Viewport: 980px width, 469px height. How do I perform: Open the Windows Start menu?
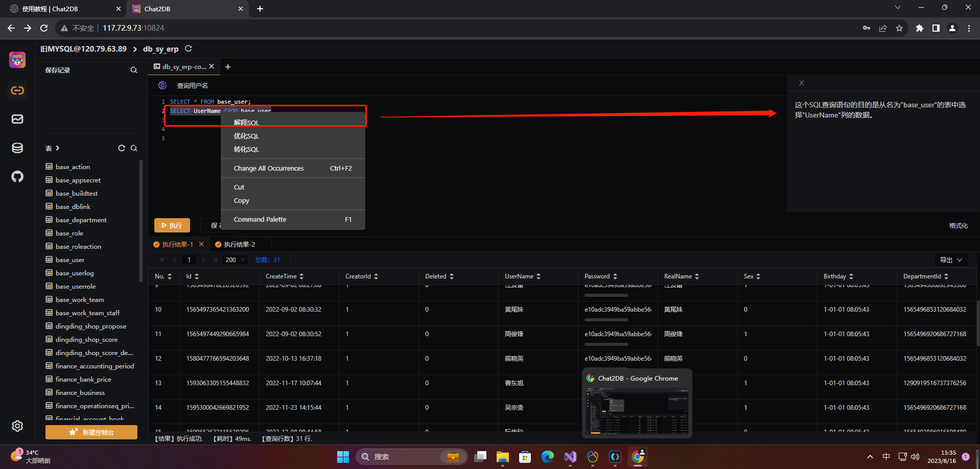point(343,457)
